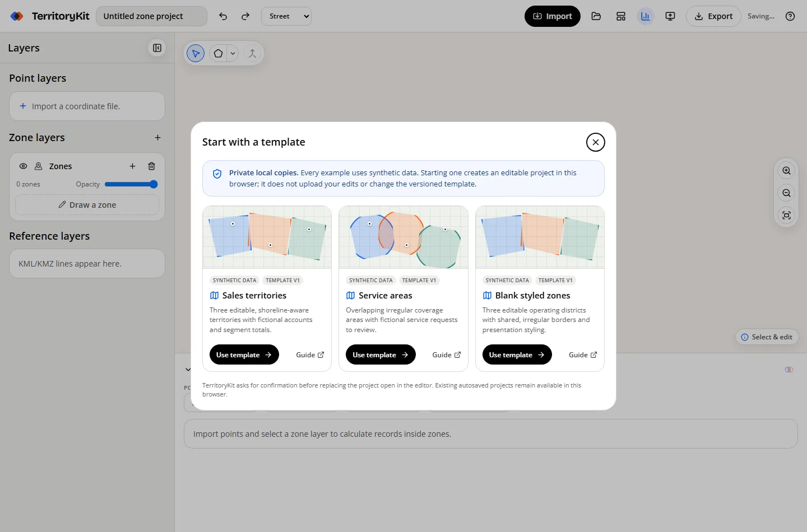Open the templates gallery icon

click(621, 16)
